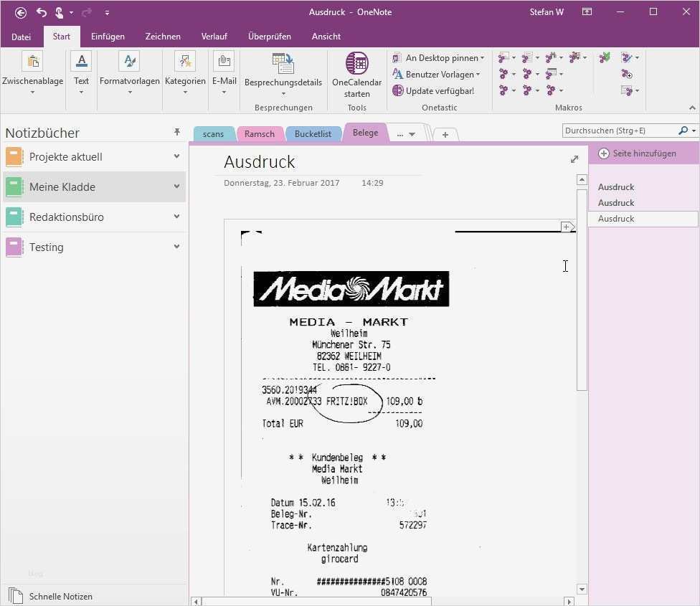The width and height of the screenshot is (700, 606).
Task: Expand the Redaktionsbüro notebook
Action: pyautogui.click(x=176, y=216)
